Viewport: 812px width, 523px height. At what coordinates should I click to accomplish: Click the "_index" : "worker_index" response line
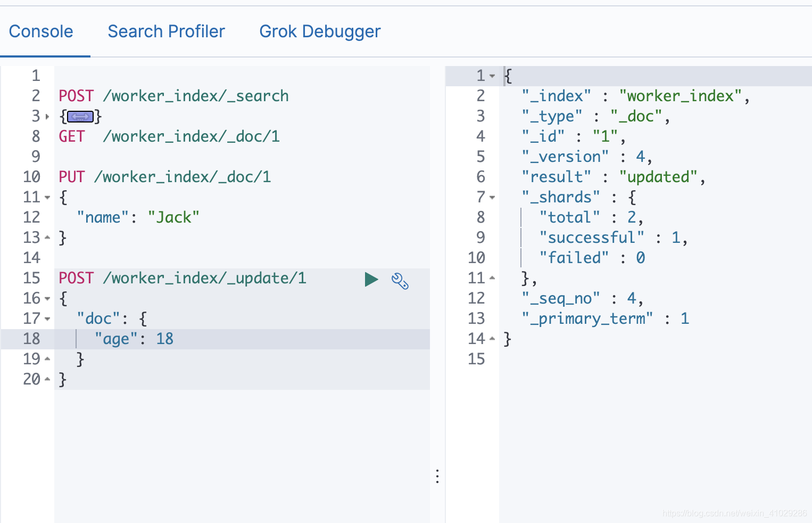tap(636, 96)
